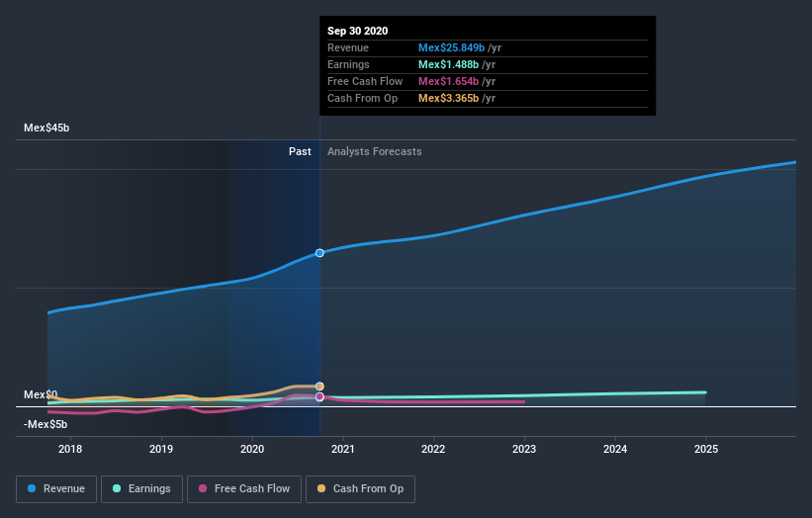Click the 2024 x-axis label

pos(615,449)
